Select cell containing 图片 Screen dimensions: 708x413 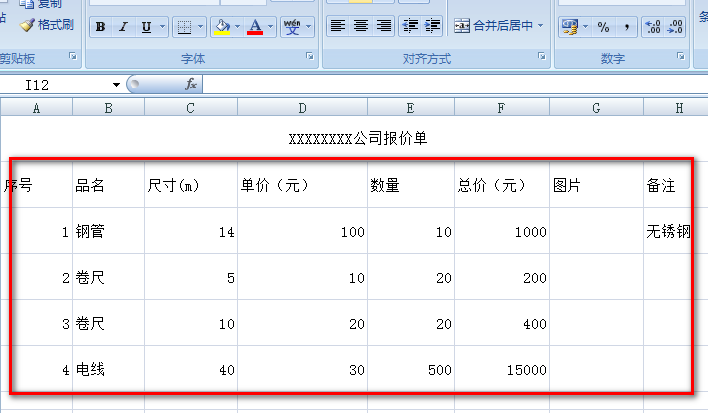pos(596,185)
